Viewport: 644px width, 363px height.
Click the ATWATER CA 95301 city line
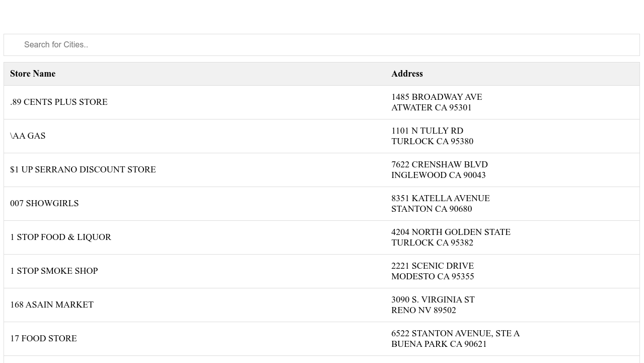[432, 107]
